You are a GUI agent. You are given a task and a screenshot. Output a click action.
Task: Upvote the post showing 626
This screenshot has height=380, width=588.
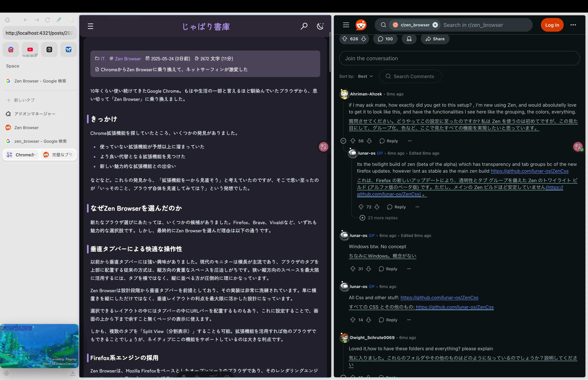click(x=345, y=39)
